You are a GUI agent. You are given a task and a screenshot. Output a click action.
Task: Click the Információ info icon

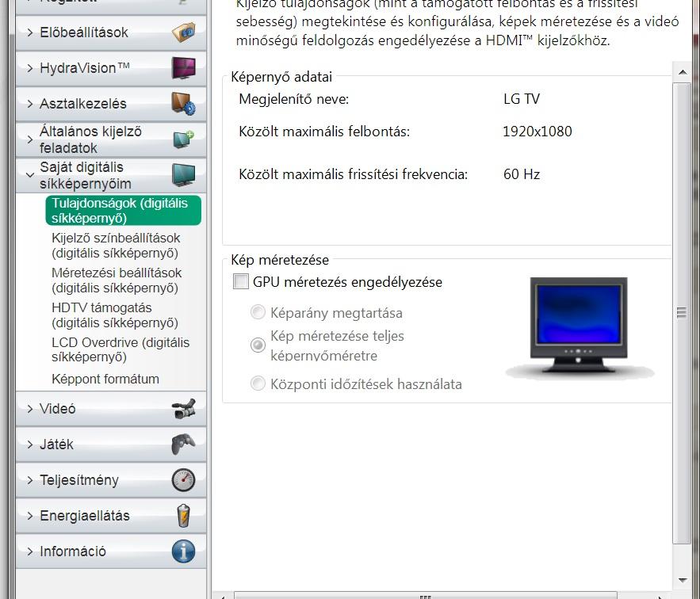(183, 551)
